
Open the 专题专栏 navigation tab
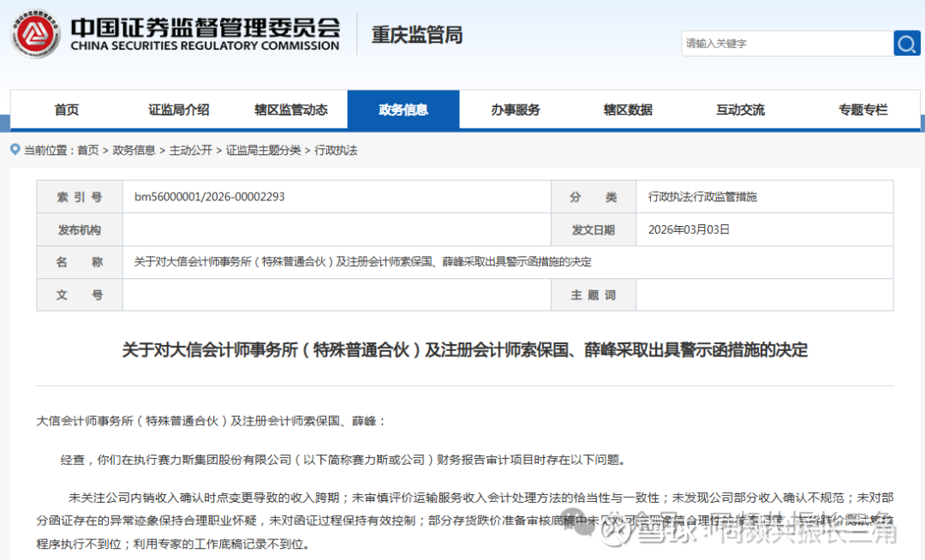(863, 110)
